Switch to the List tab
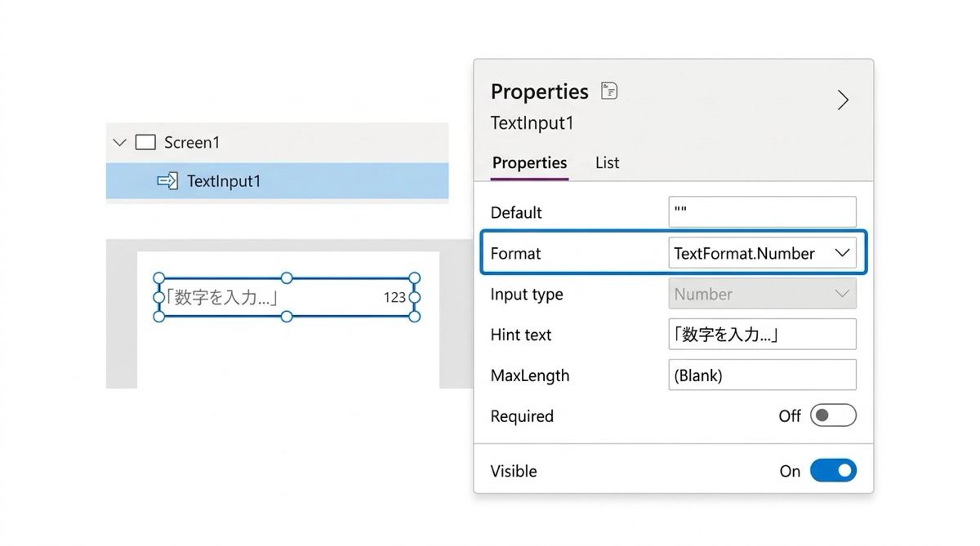 (607, 163)
